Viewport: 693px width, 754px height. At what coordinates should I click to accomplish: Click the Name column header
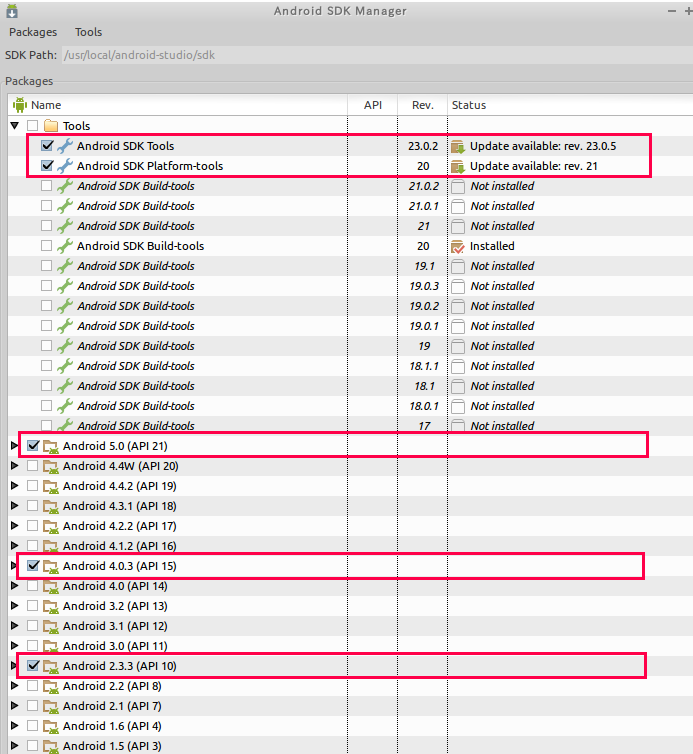point(178,105)
